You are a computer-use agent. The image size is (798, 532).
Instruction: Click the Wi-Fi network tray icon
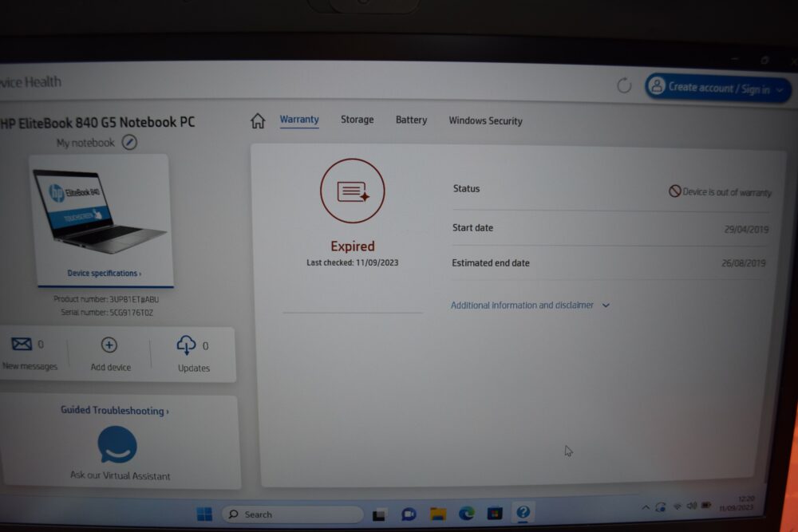[x=677, y=506]
